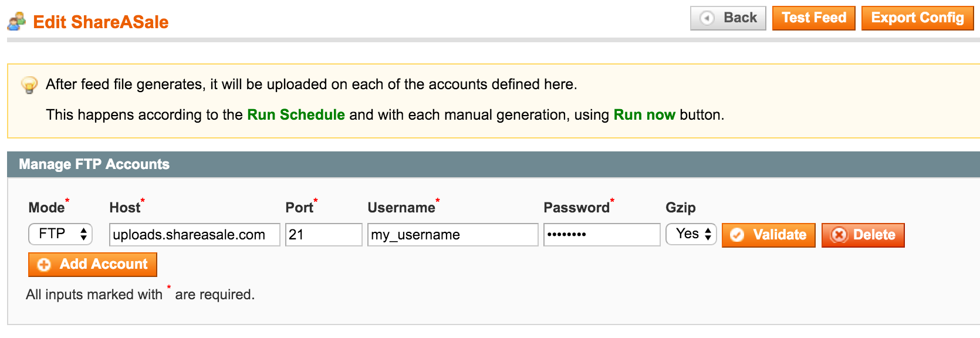This screenshot has height=338, width=980.
Task: Focus the Host input field
Action: (x=195, y=235)
